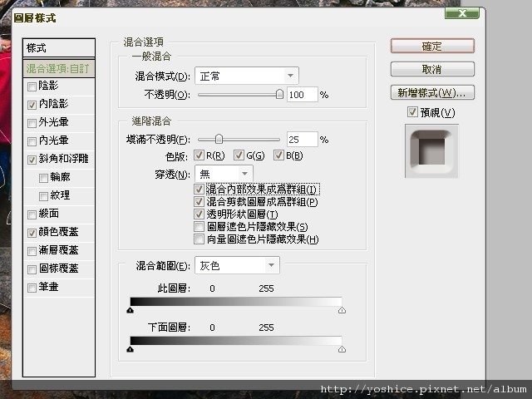Enable the 輪廓 contour checkbox
The width and height of the screenshot is (532, 399).
[43, 178]
